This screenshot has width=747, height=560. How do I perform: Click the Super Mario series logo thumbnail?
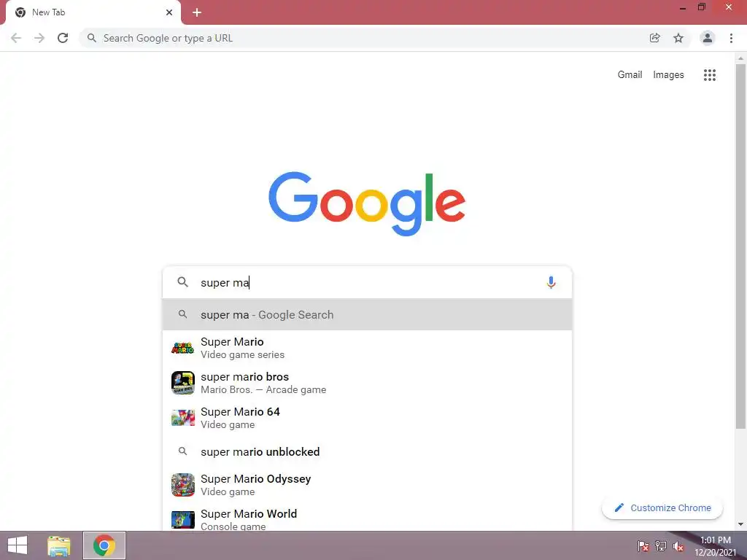click(x=183, y=348)
